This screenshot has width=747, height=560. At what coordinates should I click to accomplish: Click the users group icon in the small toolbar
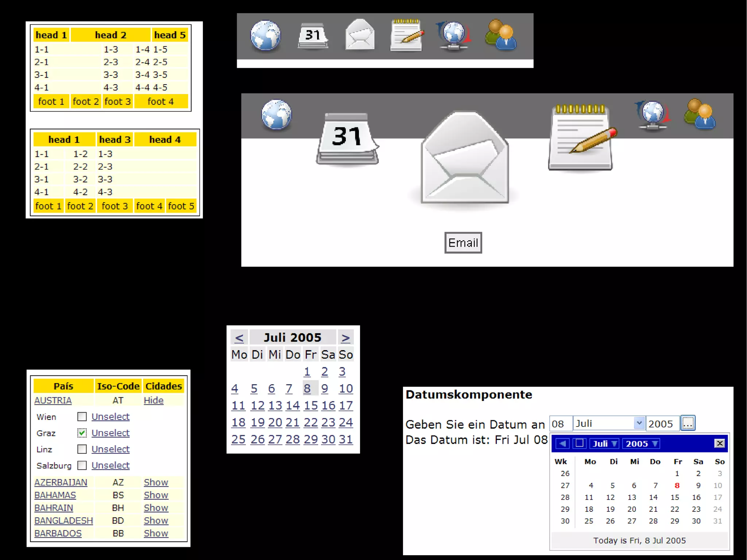500,35
